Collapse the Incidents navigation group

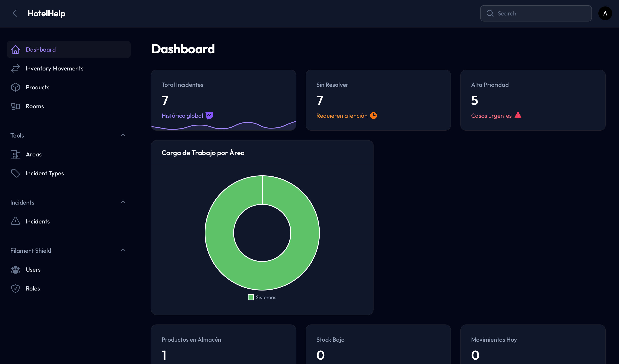(123, 202)
